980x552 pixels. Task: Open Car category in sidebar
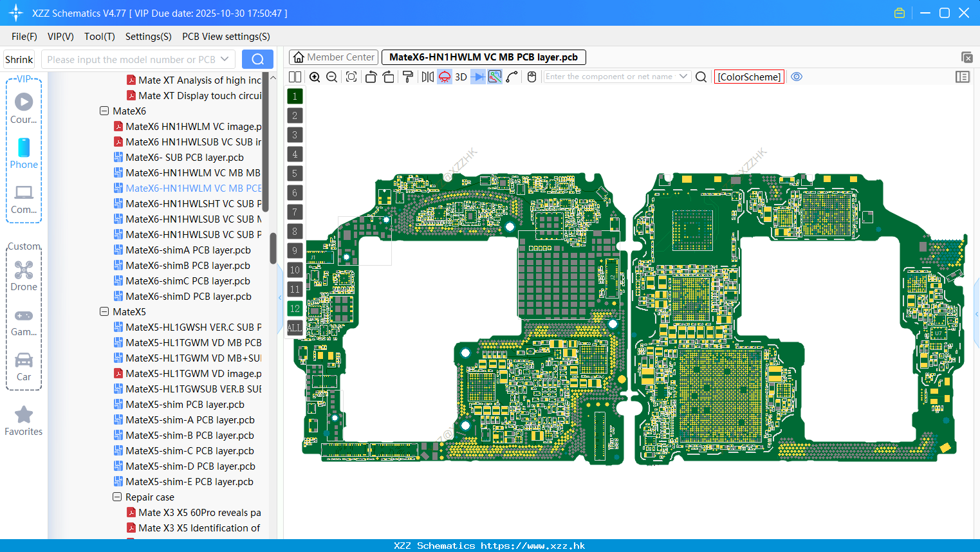tap(24, 367)
